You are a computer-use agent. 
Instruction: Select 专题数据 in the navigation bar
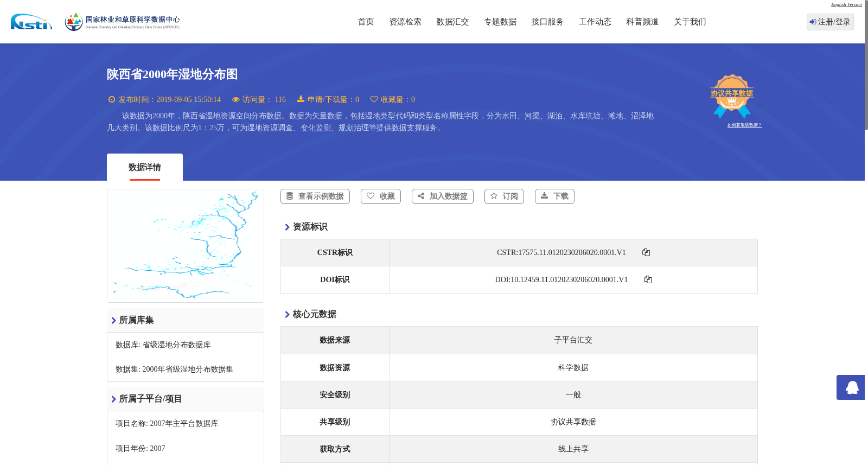[x=500, y=22]
